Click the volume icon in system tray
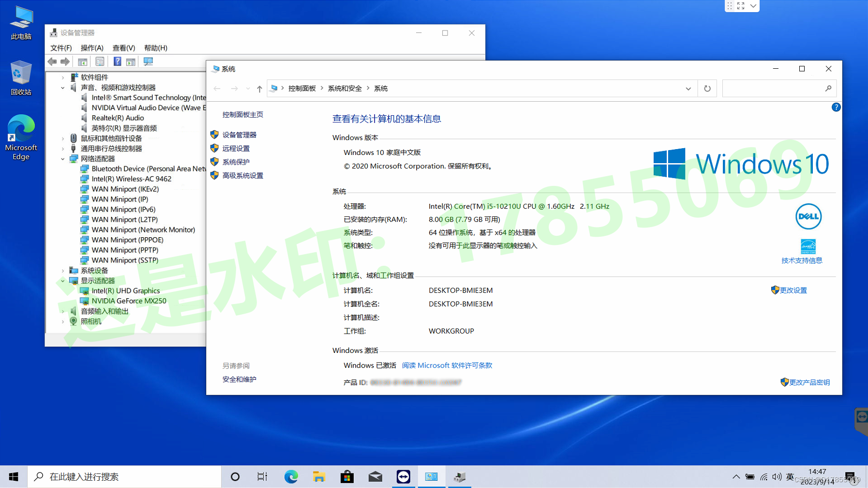 [x=777, y=477]
